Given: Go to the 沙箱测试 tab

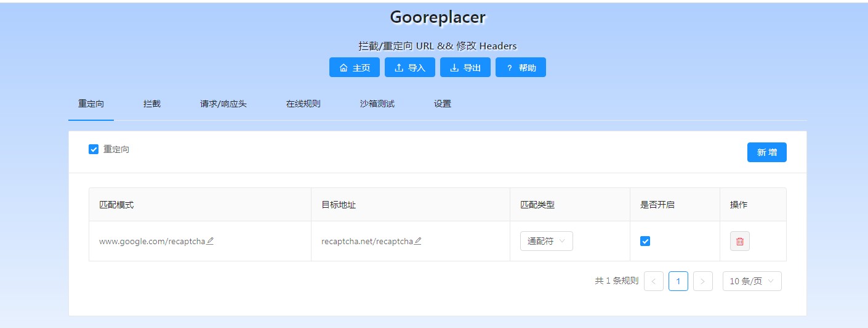Looking at the screenshot, I should click(377, 104).
